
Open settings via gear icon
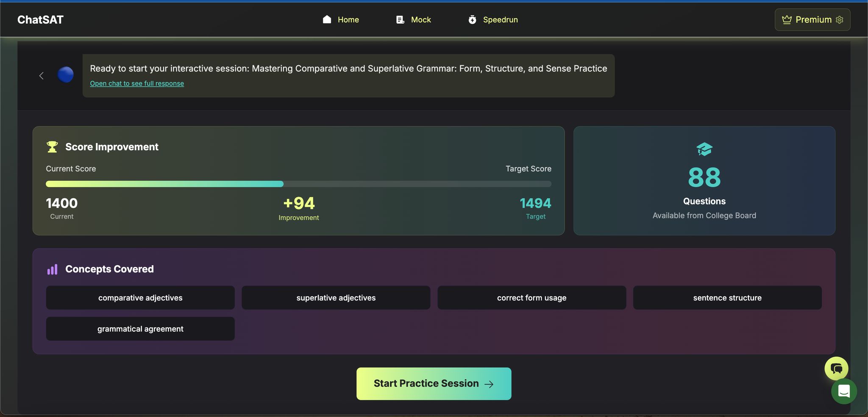[840, 20]
